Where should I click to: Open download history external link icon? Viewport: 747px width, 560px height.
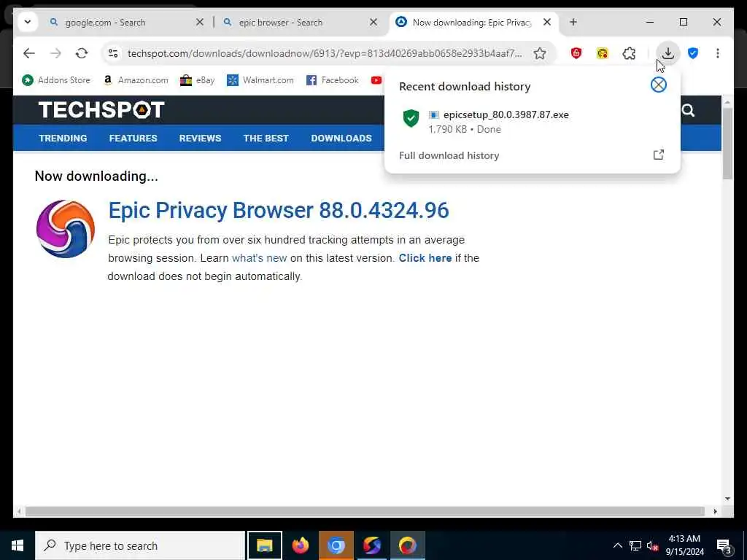pyautogui.click(x=659, y=155)
